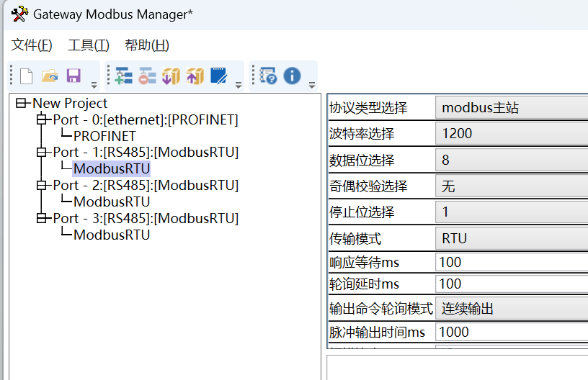Image resolution: width=588 pixels, height=380 pixels.
Task: Open the 工具(T) menu
Action: (x=89, y=45)
